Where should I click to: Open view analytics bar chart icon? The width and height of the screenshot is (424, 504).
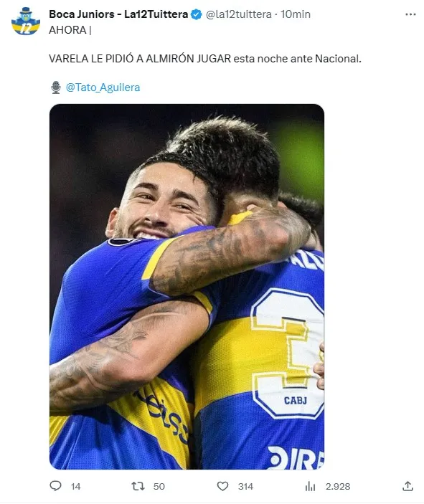pyautogui.click(x=310, y=486)
